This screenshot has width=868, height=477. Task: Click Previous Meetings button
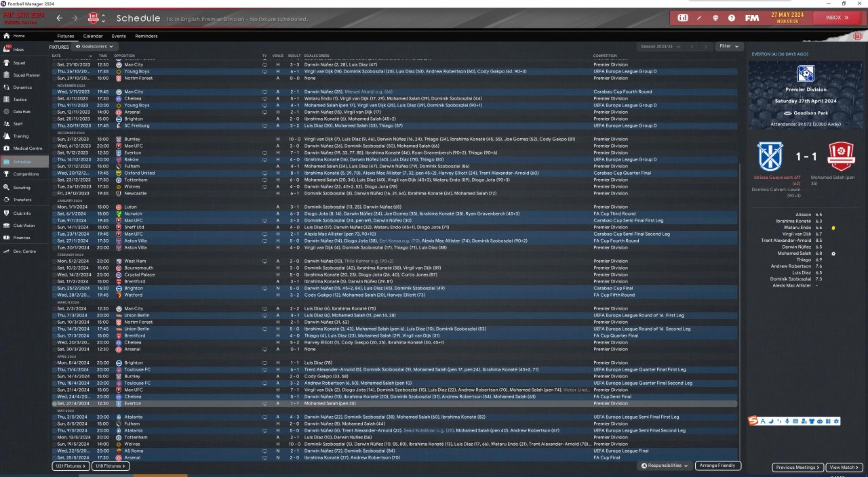click(x=798, y=468)
